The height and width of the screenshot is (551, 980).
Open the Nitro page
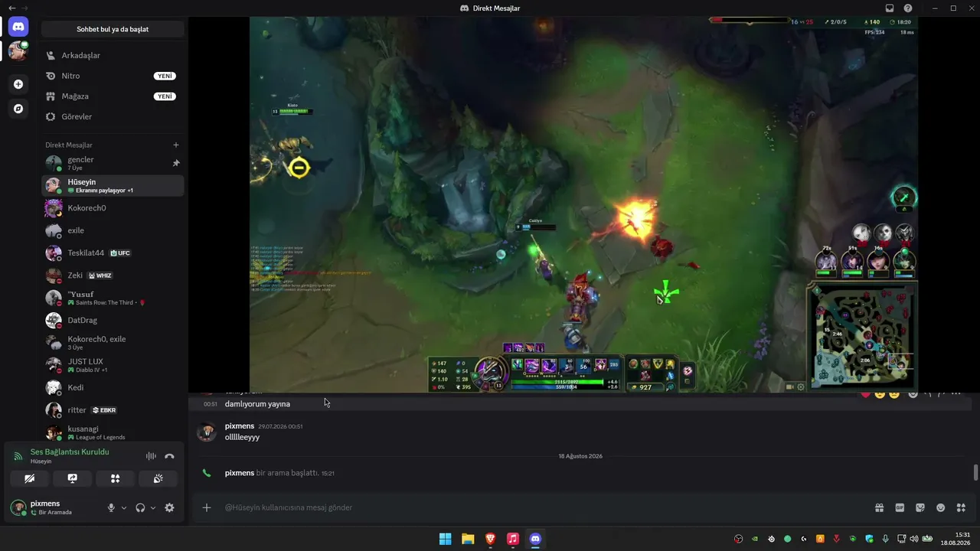(113, 76)
